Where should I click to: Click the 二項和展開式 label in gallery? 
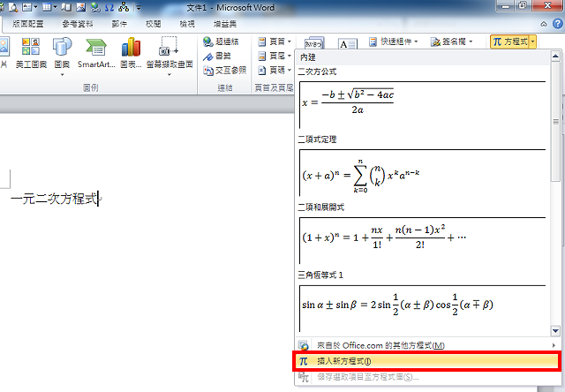pyautogui.click(x=321, y=207)
